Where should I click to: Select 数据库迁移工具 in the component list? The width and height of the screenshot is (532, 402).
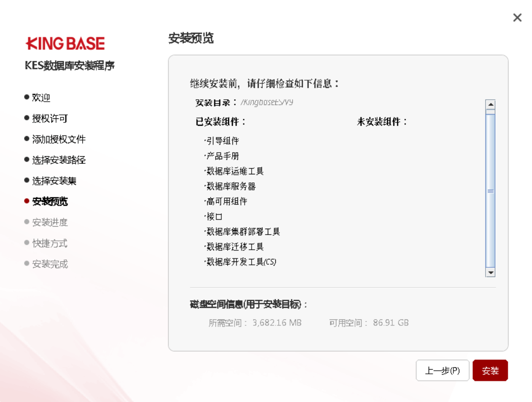(235, 247)
